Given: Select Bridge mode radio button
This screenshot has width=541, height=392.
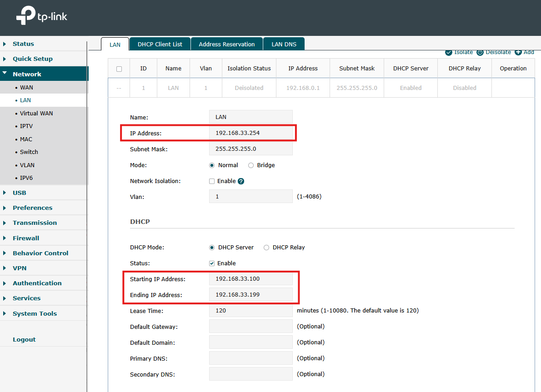Looking at the screenshot, I should coord(250,165).
